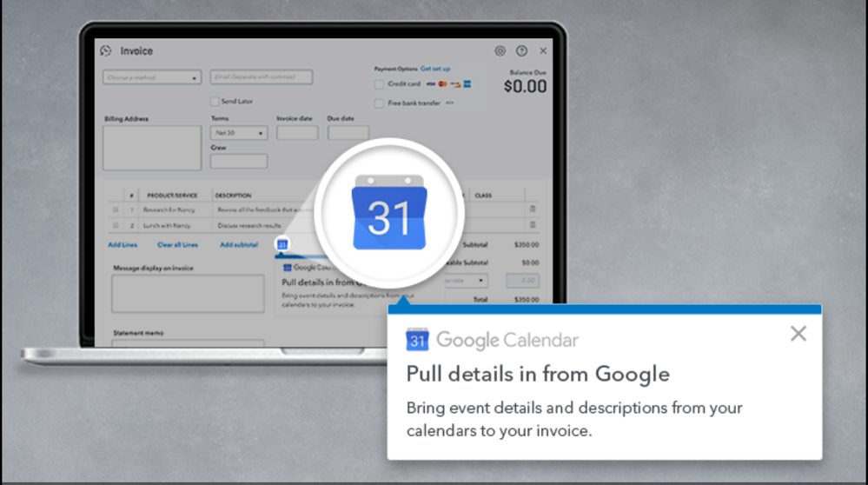Image resolution: width=868 pixels, height=485 pixels.
Task: Grab the row handle for line 1
Action: pos(116,209)
